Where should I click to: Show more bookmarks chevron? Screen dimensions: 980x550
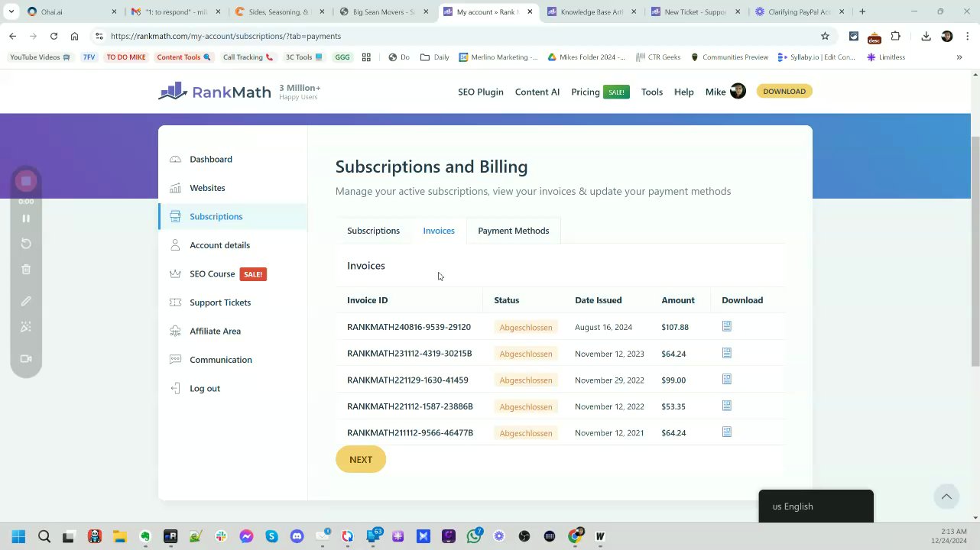[x=959, y=57]
